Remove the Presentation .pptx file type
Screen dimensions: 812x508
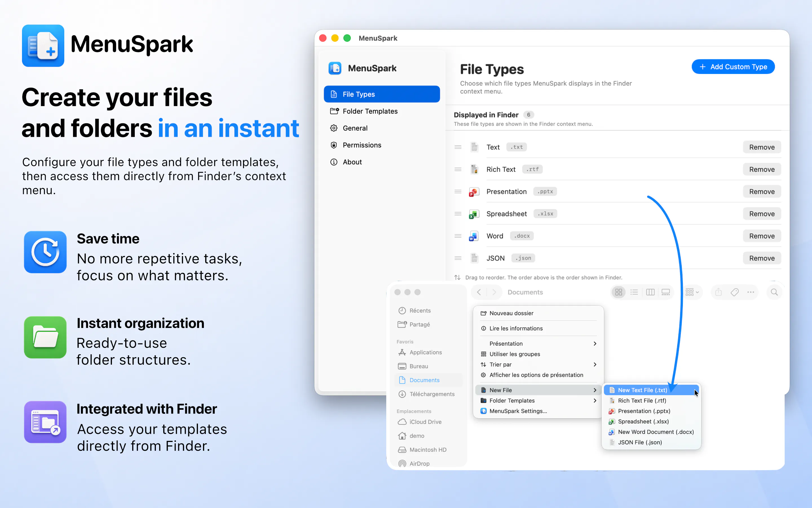[762, 192]
